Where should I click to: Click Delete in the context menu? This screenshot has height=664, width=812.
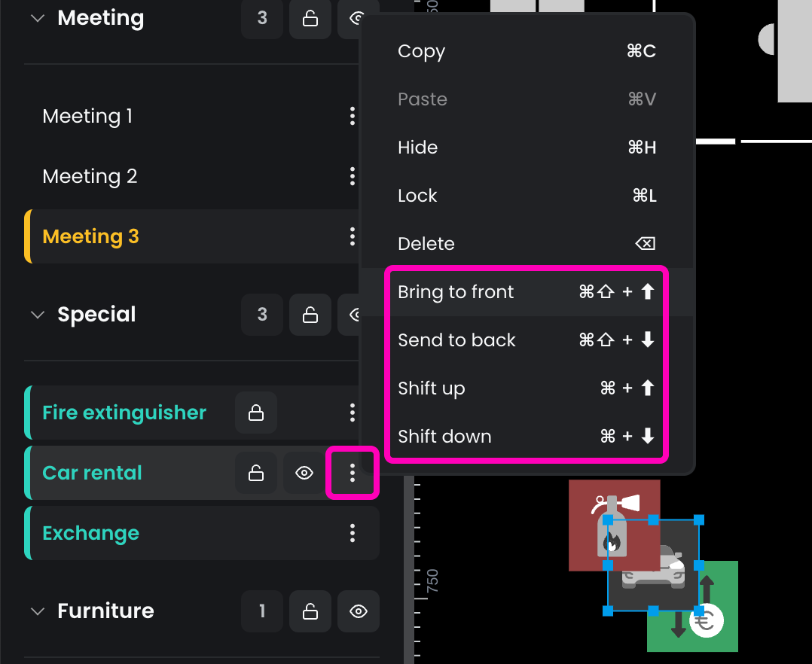pos(426,244)
